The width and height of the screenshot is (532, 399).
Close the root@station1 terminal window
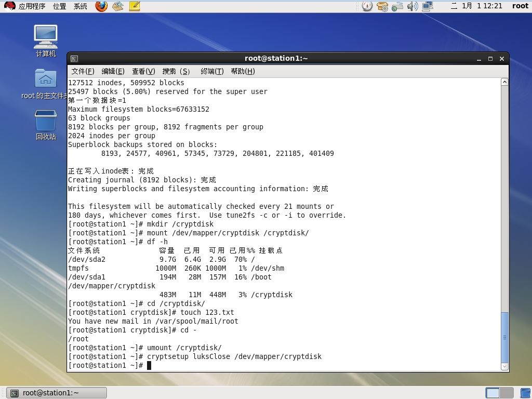502,59
